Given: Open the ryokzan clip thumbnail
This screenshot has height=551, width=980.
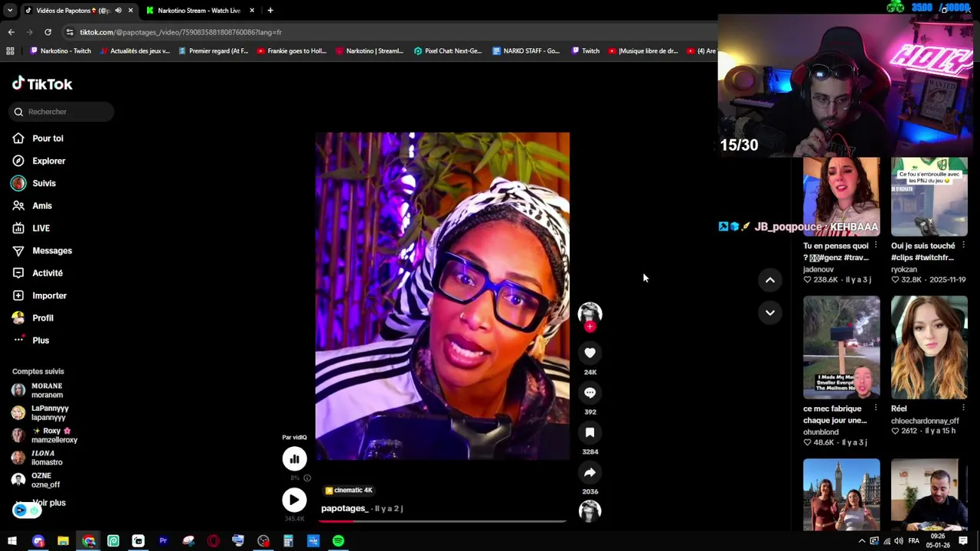Looking at the screenshot, I should (x=929, y=197).
